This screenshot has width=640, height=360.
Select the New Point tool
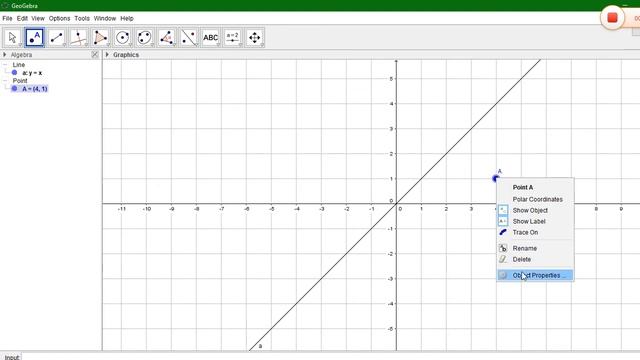coord(35,38)
